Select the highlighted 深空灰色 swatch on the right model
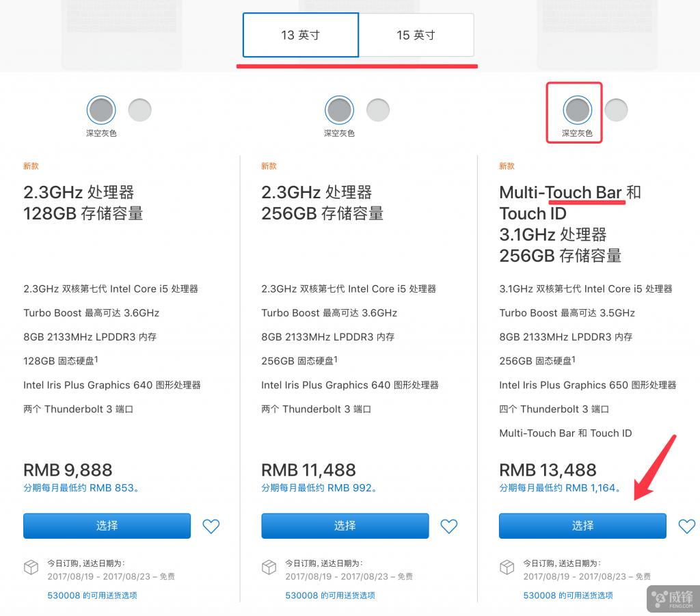Viewport: 700px width, 616px height. point(576,109)
